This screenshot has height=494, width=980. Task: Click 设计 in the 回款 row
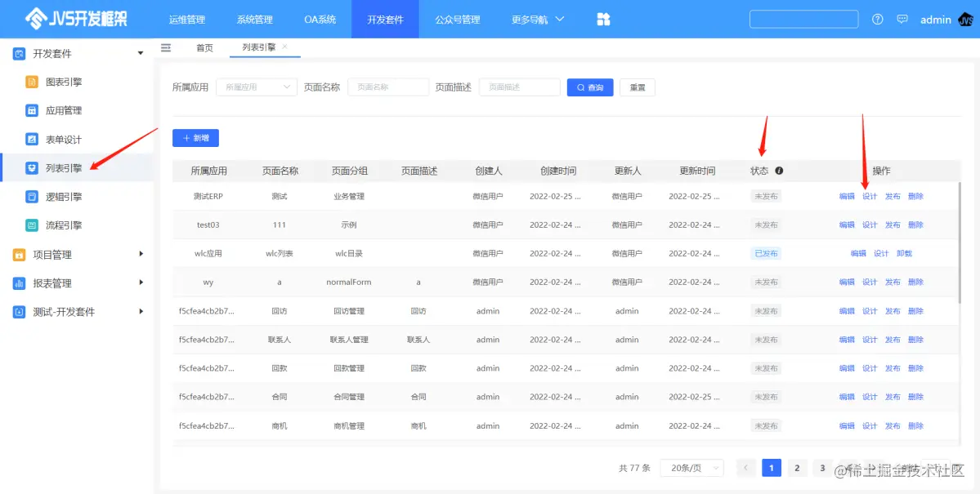[870, 368]
